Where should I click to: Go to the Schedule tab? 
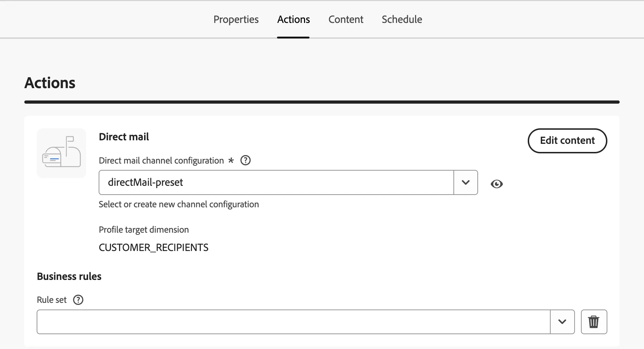pos(402,19)
